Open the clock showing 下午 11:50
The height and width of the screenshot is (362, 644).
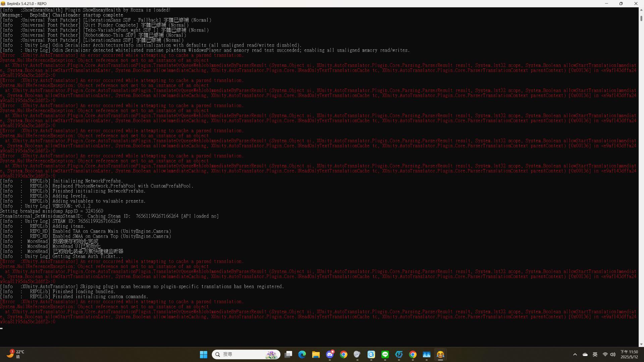(629, 355)
